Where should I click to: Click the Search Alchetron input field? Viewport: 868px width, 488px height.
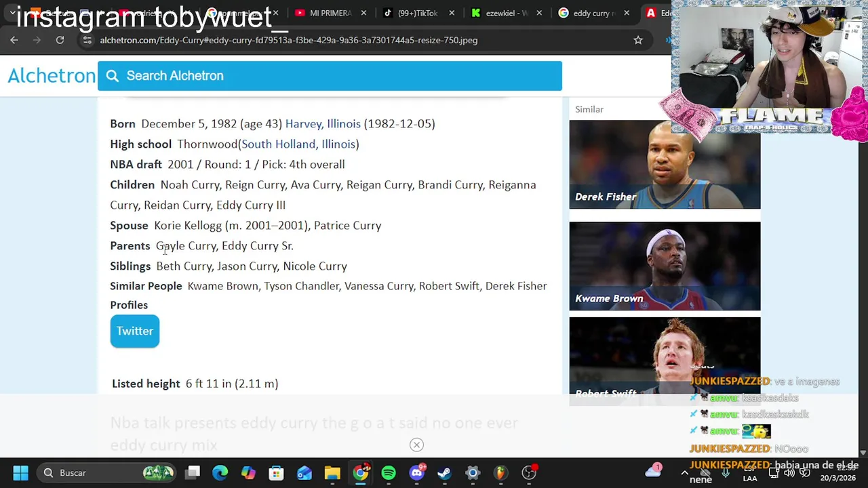click(x=330, y=76)
